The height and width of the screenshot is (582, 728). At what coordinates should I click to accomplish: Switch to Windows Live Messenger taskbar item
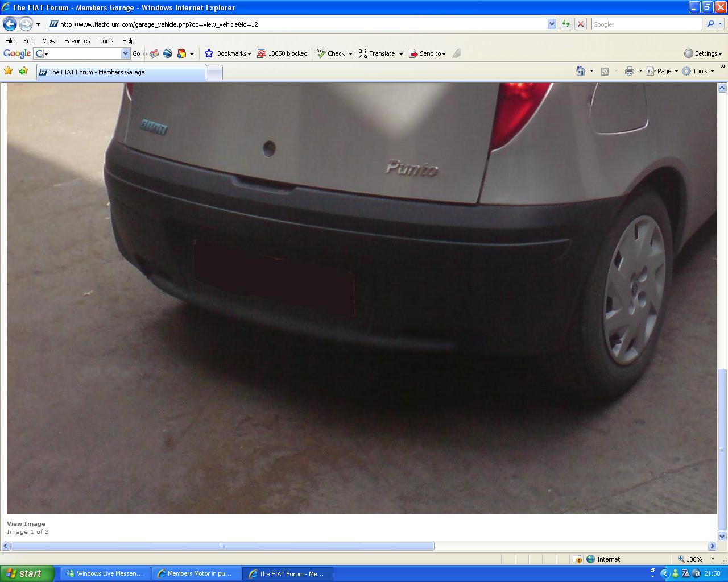pyautogui.click(x=106, y=573)
